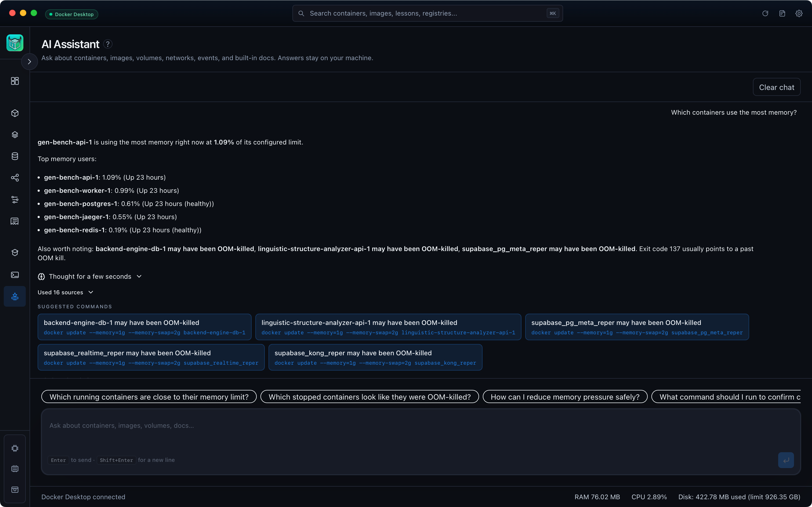Click the gen-bench-api-1 list entry
The height and width of the screenshot is (507, 812).
(x=105, y=178)
